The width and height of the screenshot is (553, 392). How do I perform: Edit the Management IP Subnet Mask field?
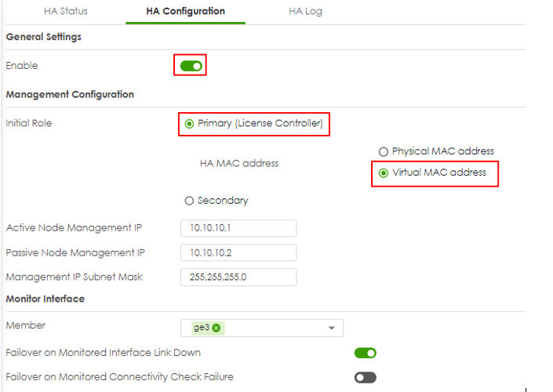point(238,277)
